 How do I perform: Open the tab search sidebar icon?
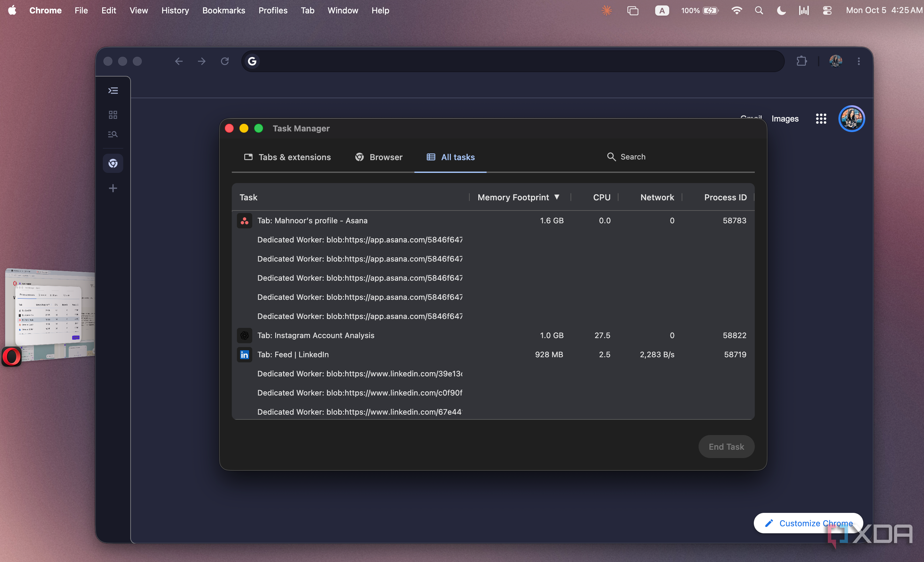113,134
